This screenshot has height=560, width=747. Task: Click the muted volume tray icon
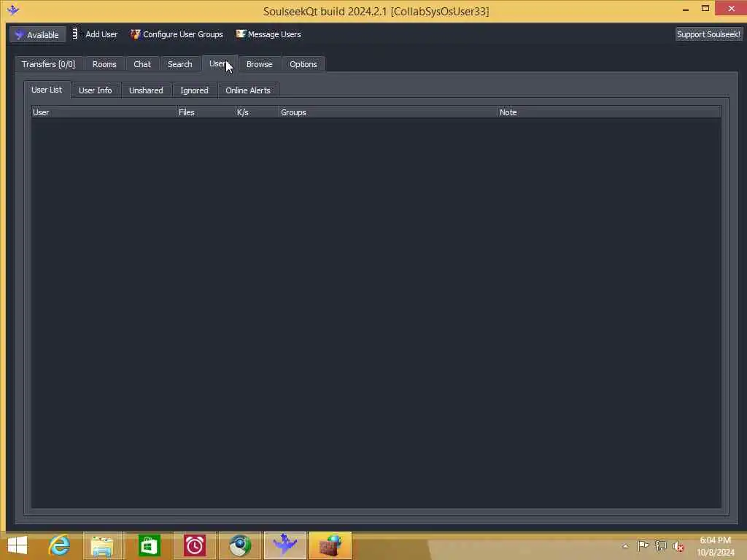(678, 545)
